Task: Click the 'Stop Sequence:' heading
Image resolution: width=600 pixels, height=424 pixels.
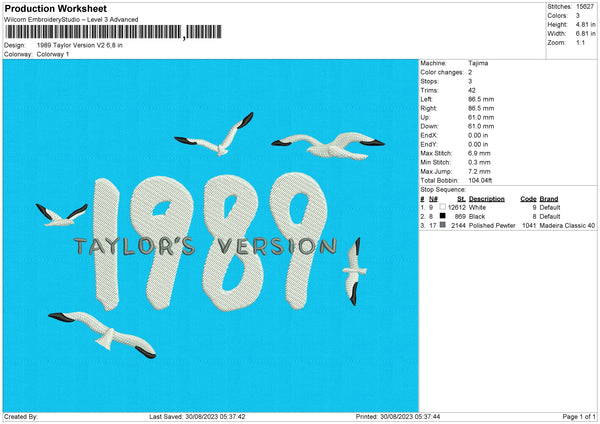Action: tap(443, 190)
